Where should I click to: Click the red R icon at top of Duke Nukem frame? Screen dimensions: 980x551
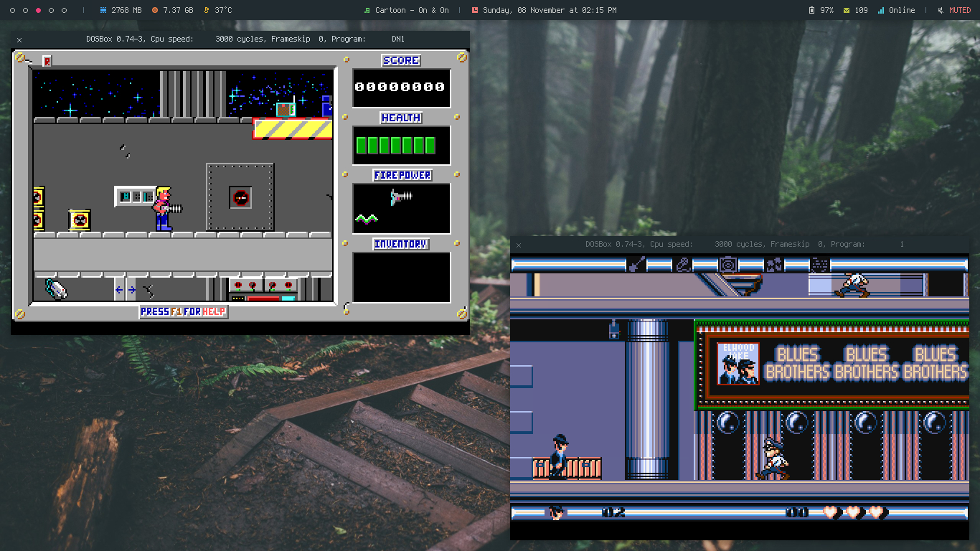tap(47, 61)
